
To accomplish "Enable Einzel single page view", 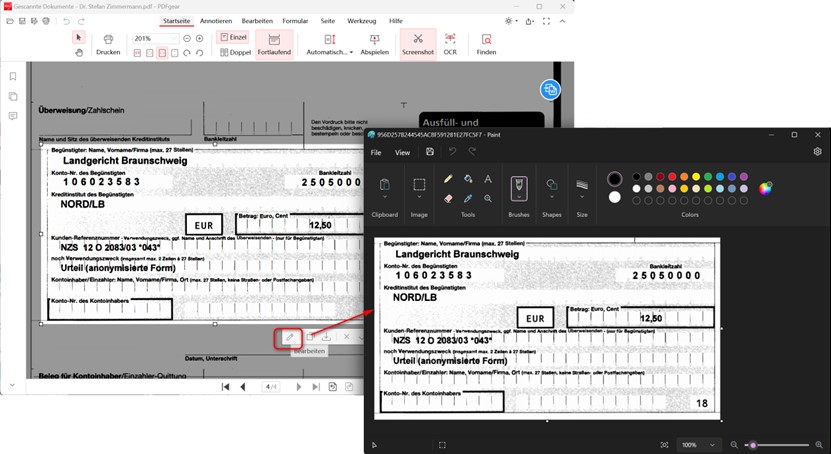I will (x=233, y=37).
